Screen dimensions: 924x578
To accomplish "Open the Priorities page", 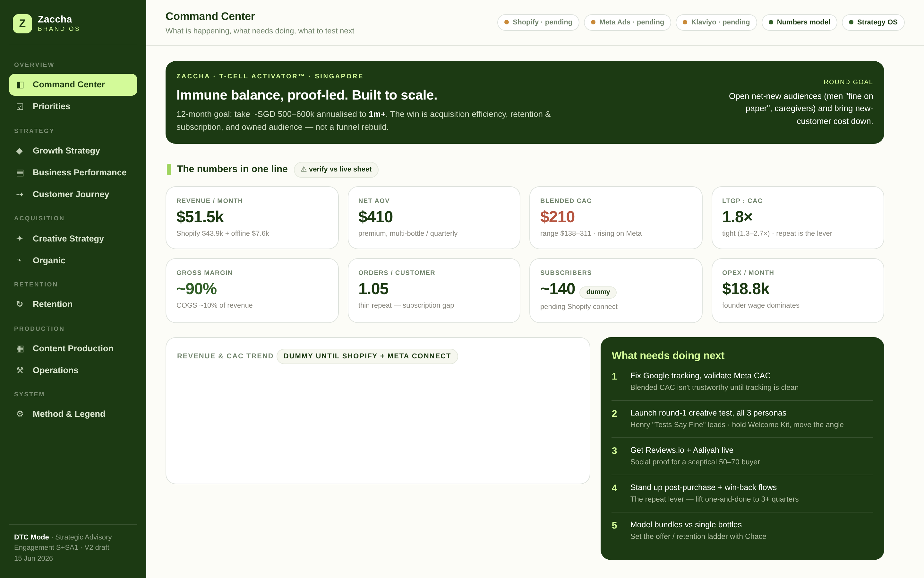I will (73, 107).
